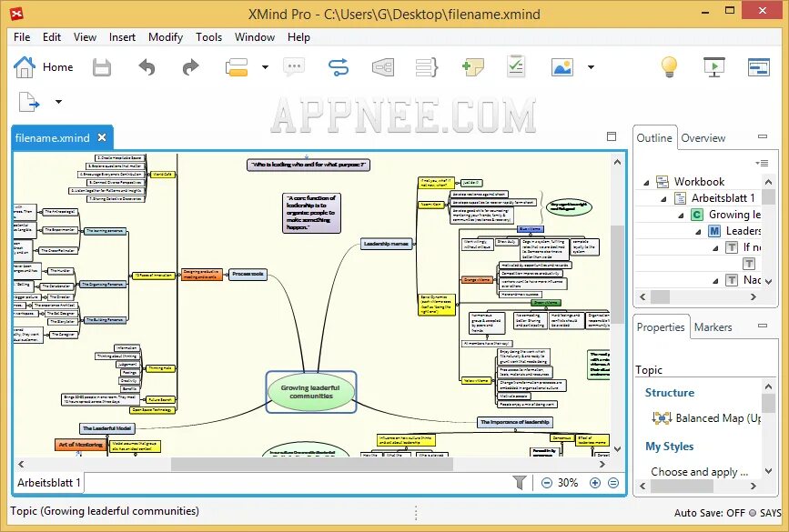The width and height of the screenshot is (789, 532).
Task: Select the Arbeitsblatt 1 sheet tab
Action: pos(48,483)
